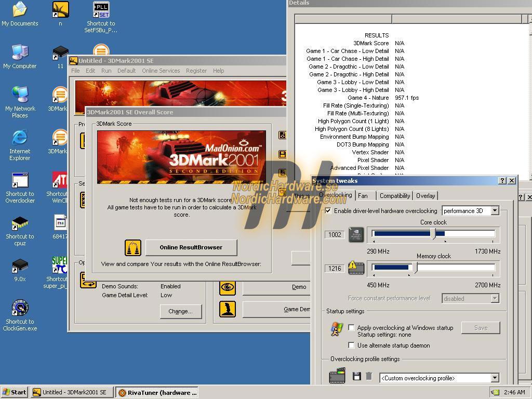The image size is (532, 399).
Task: Switch to the Compatibility tab
Action: [395, 196]
